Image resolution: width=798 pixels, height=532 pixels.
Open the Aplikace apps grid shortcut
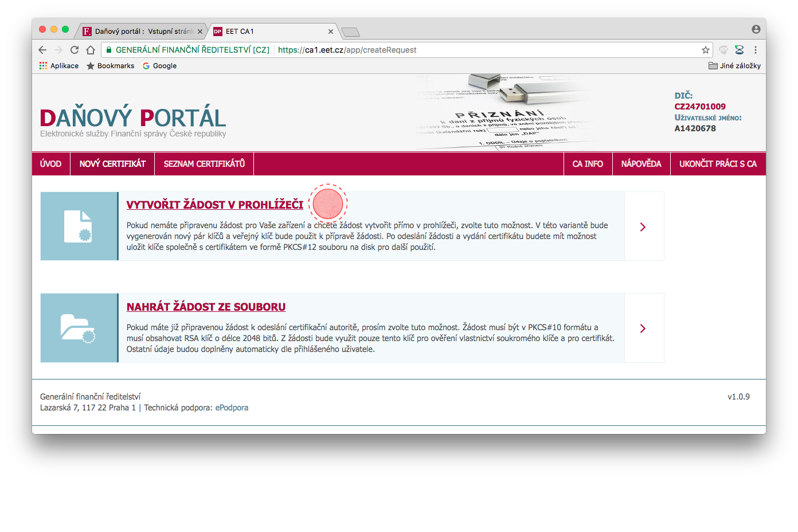pos(59,66)
